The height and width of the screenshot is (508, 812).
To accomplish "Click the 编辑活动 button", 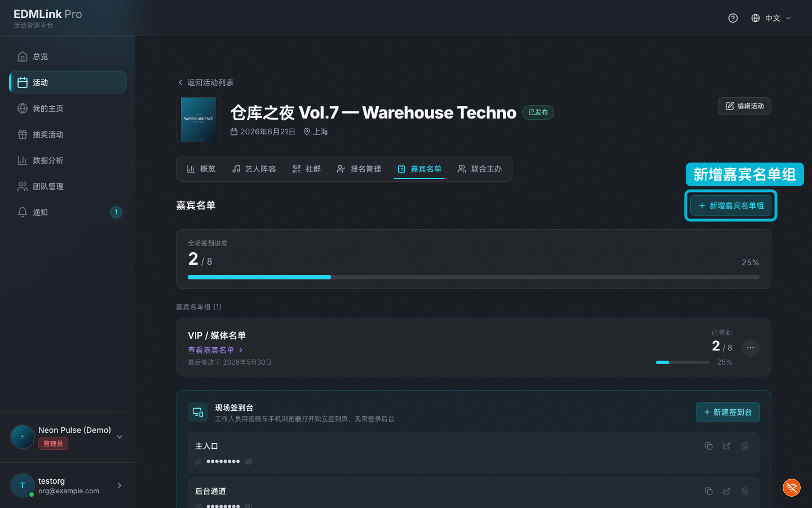I will [x=744, y=106].
